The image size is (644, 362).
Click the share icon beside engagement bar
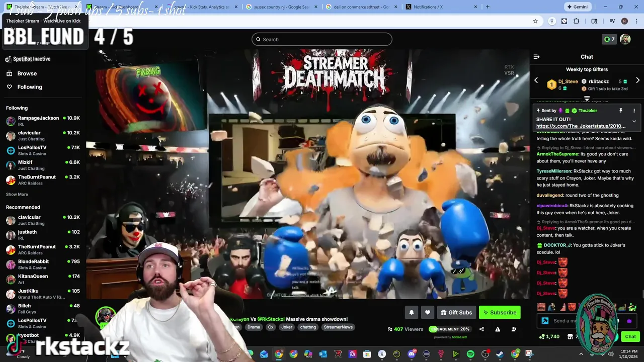[x=481, y=329]
